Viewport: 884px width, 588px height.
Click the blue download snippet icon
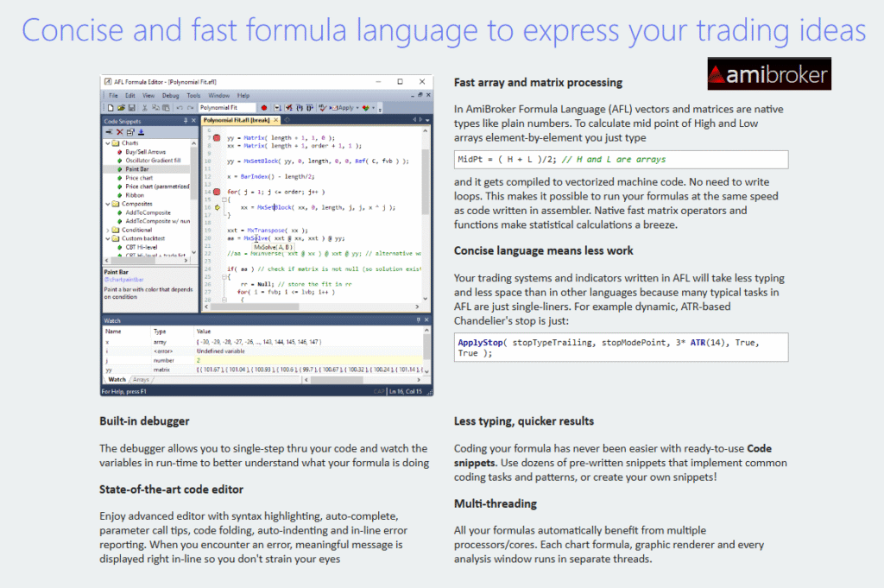(141, 132)
